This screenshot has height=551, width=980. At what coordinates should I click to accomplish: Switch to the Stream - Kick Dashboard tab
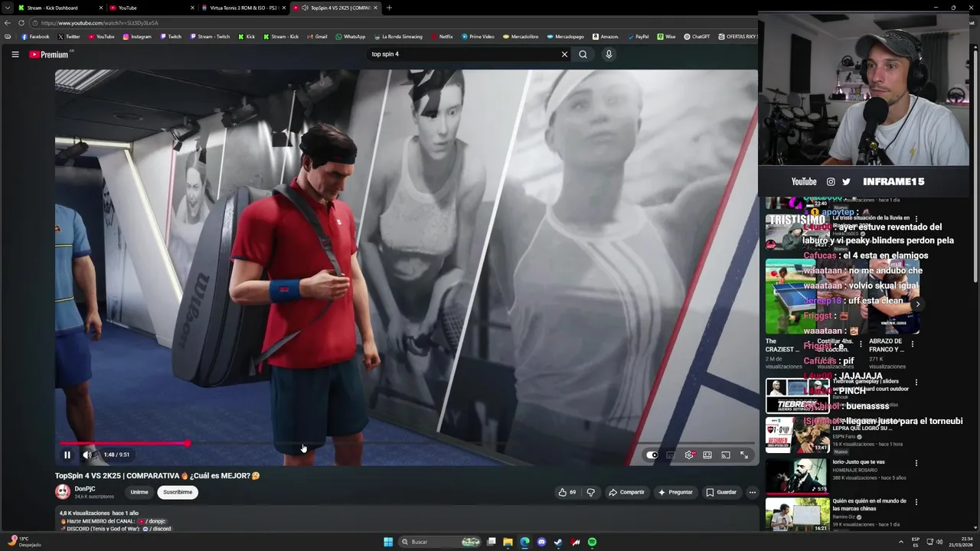pos(60,8)
